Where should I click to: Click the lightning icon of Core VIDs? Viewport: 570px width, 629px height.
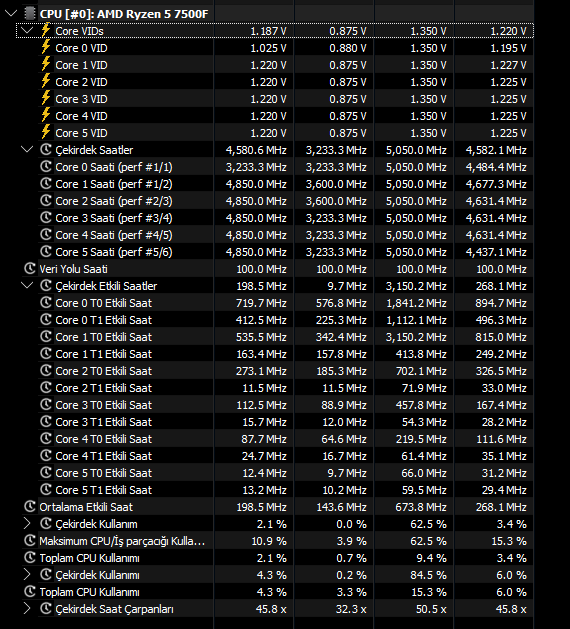point(46,30)
